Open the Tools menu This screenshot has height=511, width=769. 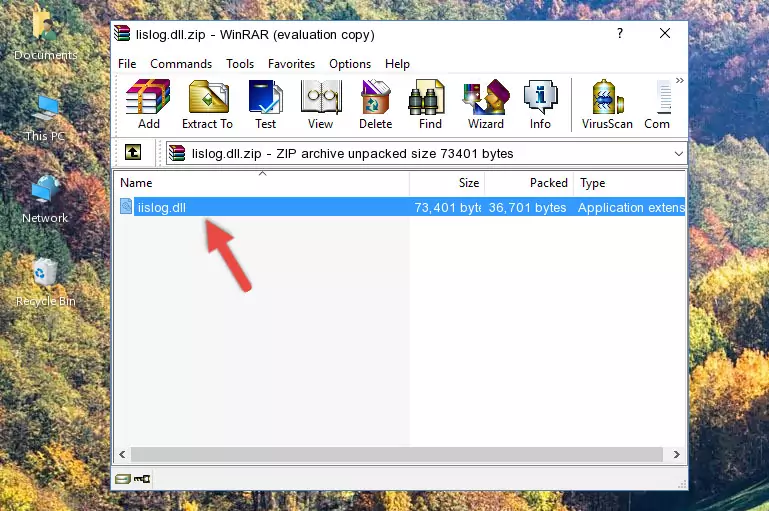tap(240, 64)
